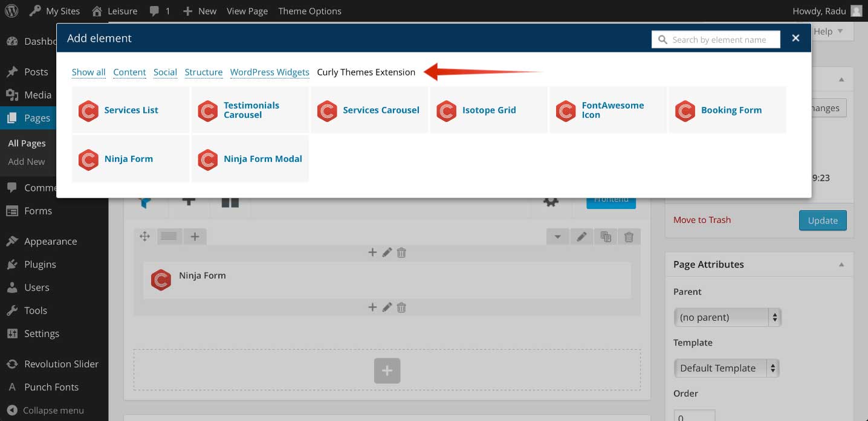
Task: Filter elements by WordPress Widgets
Action: 270,72
